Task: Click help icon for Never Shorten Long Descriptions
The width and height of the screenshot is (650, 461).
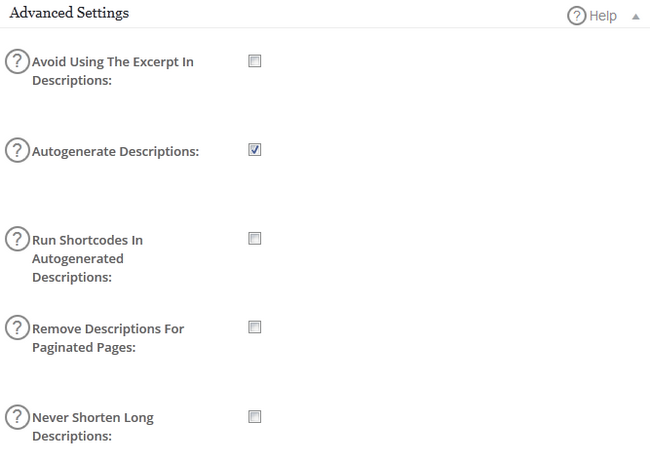Action: point(17,417)
